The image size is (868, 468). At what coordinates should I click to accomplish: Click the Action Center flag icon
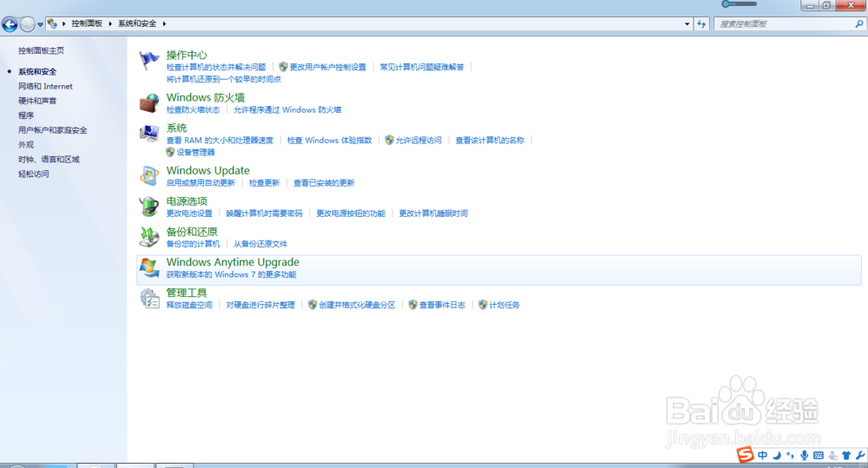click(149, 60)
